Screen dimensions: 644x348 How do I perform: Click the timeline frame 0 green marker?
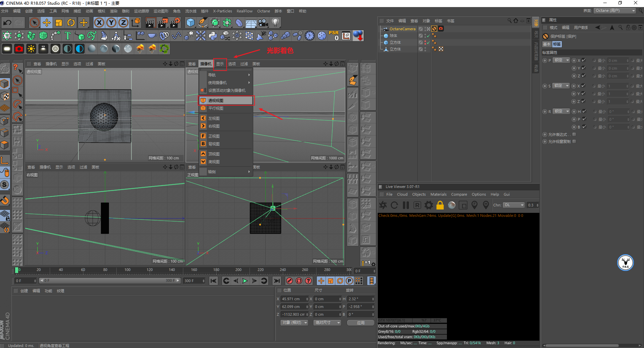click(16, 270)
